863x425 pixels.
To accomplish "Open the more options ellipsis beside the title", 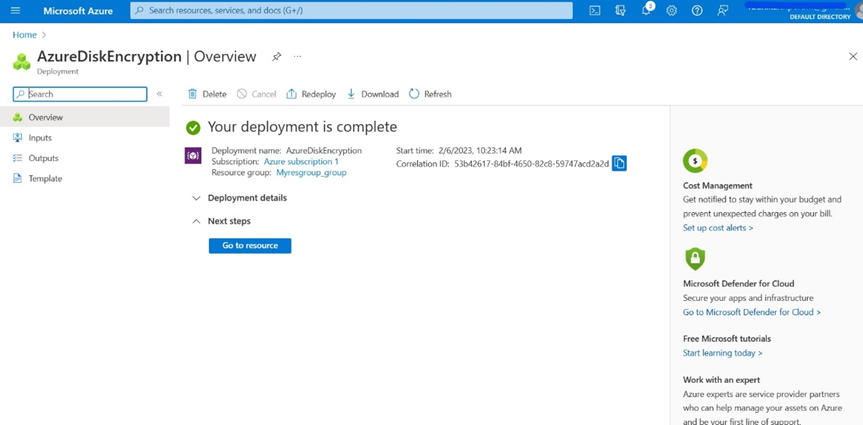I will (297, 57).
